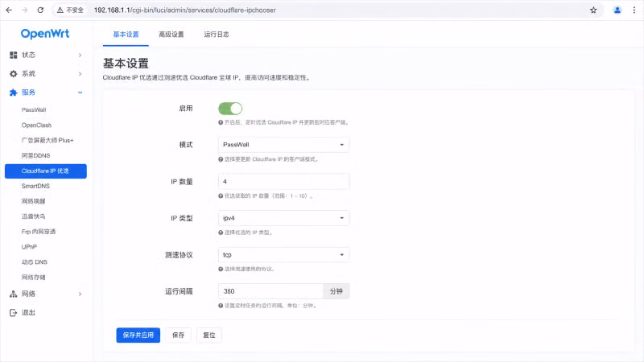Open the 测速协议 tcp dropdown
This screenshot has width=644, height=362.
[x=283, y=254]
